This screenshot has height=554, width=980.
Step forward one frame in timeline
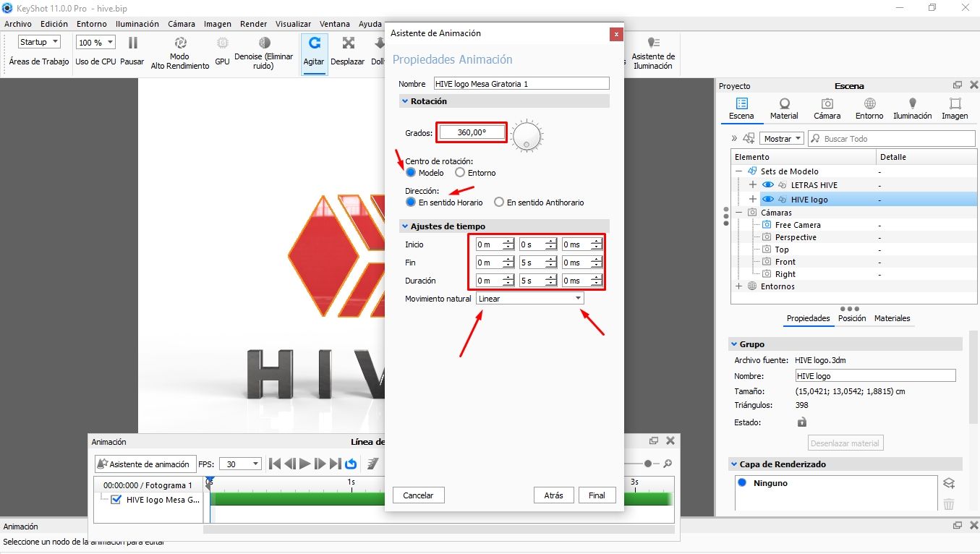coord(320,464)
